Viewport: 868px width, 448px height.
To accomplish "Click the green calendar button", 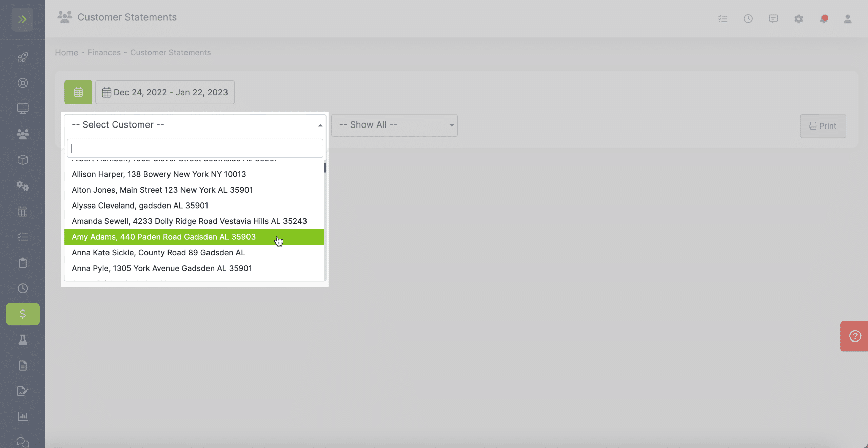I will coord(78,92).
